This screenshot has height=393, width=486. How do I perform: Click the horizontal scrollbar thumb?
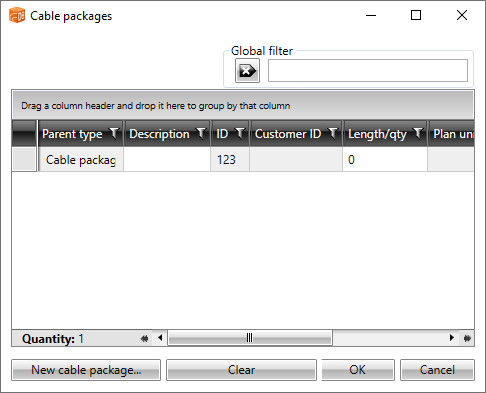[x=250, y=338]
